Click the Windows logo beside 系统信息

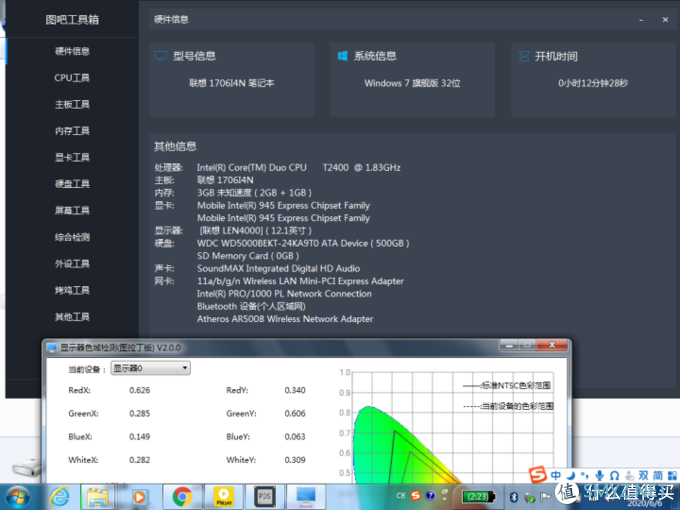pos(343,56)
